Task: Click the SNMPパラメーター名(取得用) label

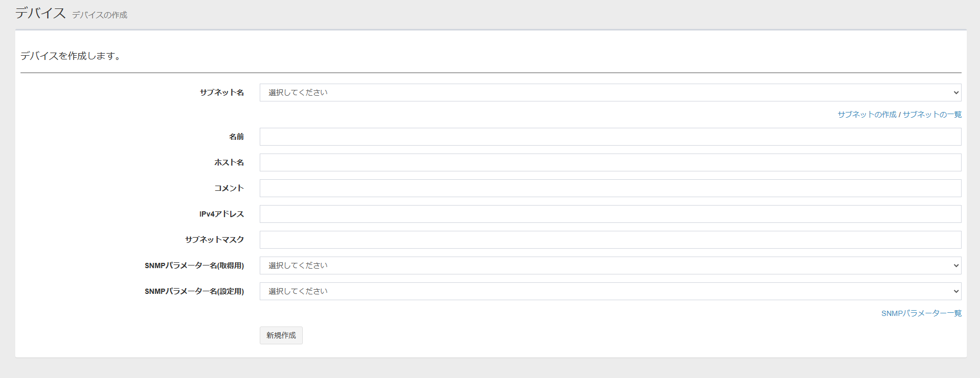Action: pyautogui.click(x=194, y=265)
